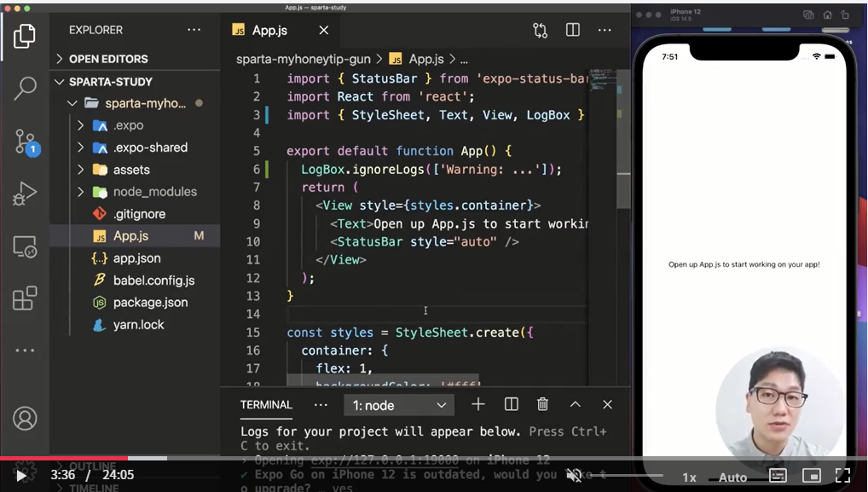Open the Extensions view
Viewport: 868px width, 492px height.
pos(25,298)
